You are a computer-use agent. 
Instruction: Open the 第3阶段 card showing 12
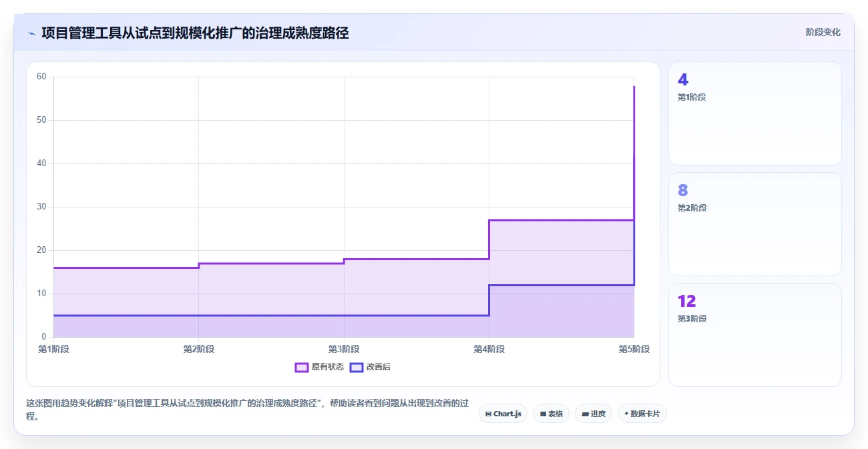click(754, 335)
